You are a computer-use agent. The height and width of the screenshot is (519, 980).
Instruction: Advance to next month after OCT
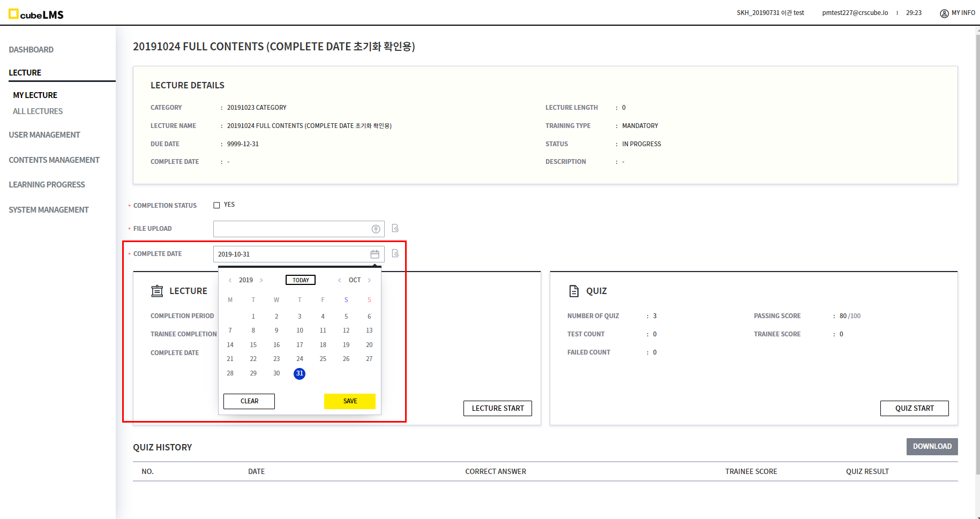369,280
